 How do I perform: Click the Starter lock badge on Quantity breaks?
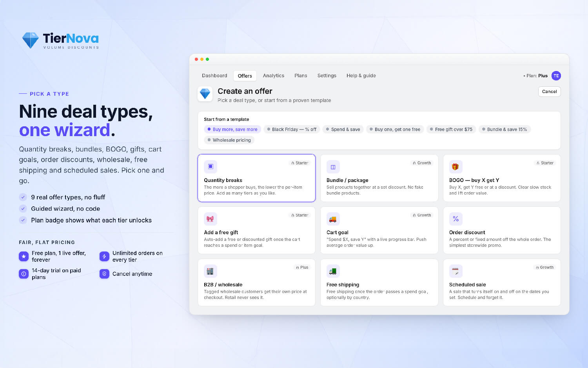[x=300, y=163]
